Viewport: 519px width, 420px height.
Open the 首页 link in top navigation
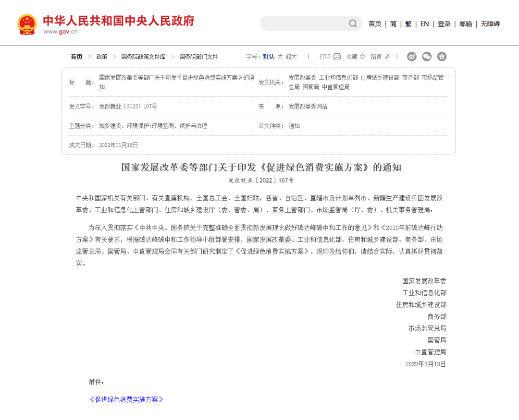point(375,24)
